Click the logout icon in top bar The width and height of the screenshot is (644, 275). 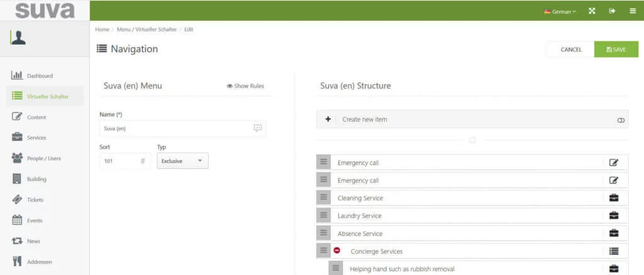(x=612, y=11)
